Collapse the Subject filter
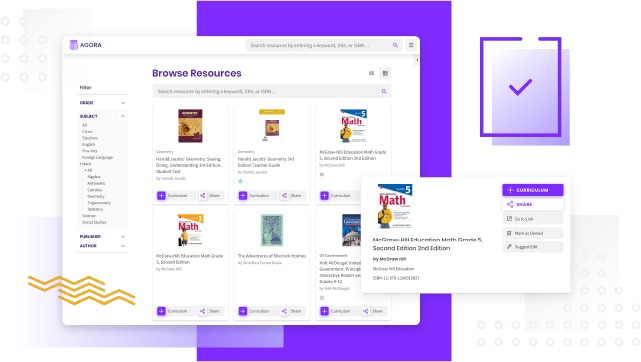 tap(123, 116)
